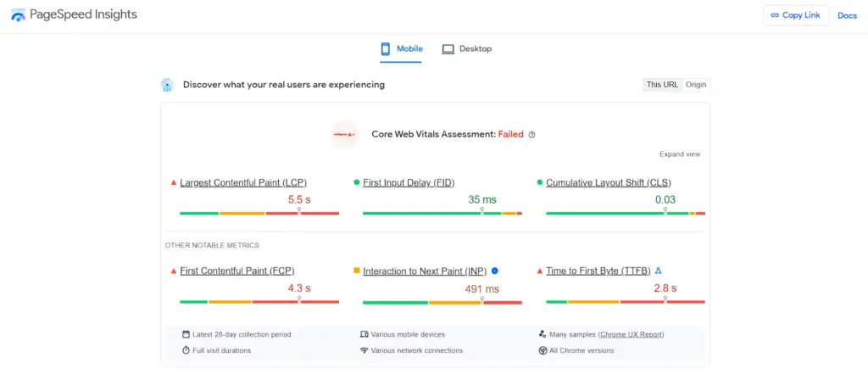Image resolution: width=868 pixels, height=374 pixels.
Task: Click the red triangle beside LCP
Action: coord(173,182)
